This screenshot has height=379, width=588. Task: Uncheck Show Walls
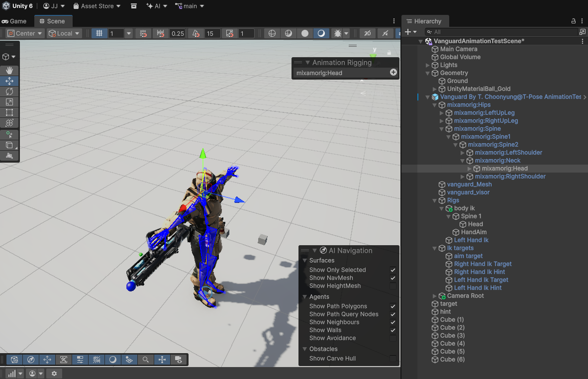tap(392, 330)
